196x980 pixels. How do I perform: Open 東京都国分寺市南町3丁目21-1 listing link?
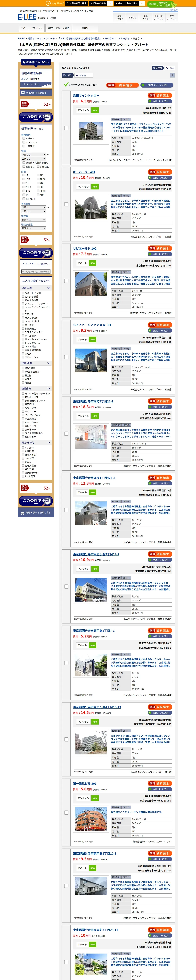[x=93, y=401]
